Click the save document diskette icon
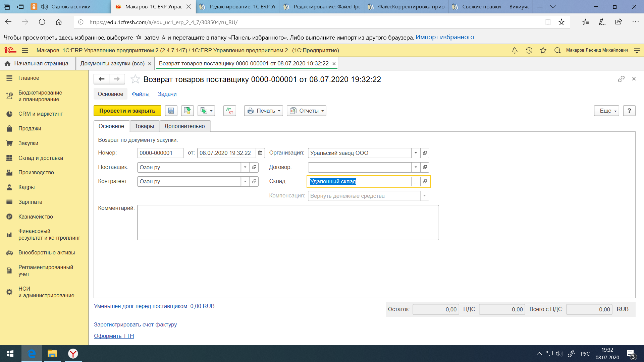 coord(171,111)
